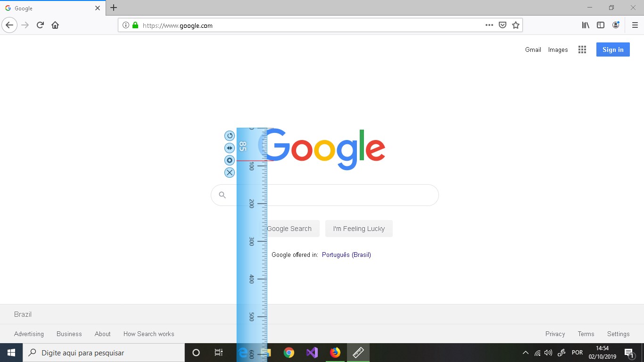
Task: Open the Windows notification center
Action: point(629,353)
